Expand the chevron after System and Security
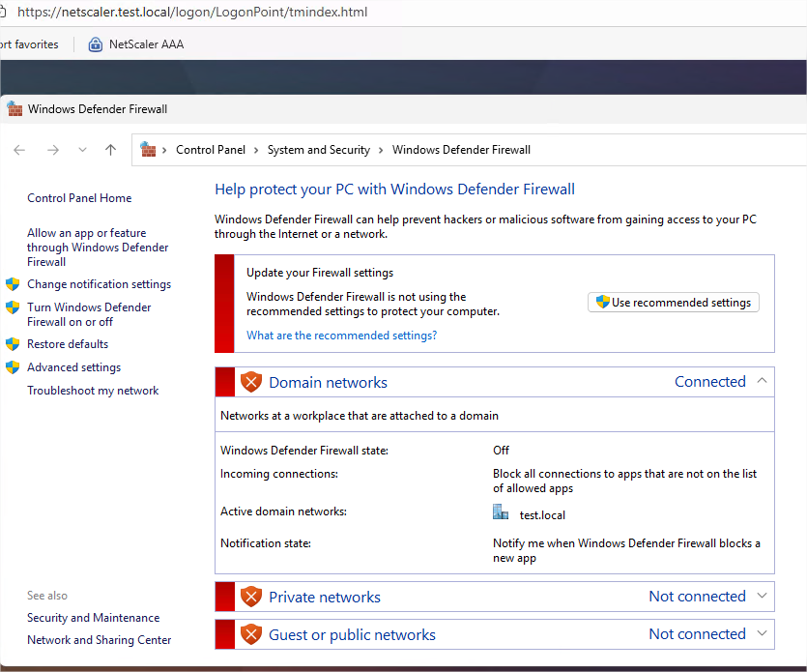 point(381,151)
